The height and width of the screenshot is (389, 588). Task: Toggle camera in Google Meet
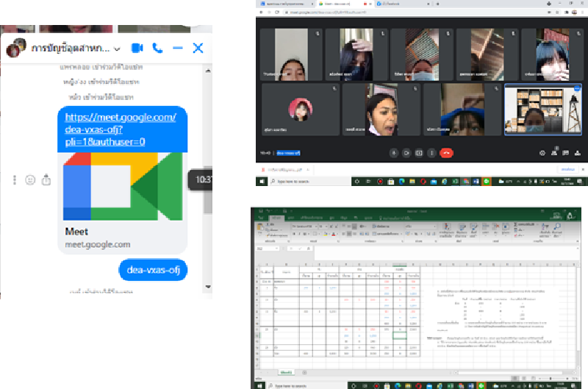[406, 153]
